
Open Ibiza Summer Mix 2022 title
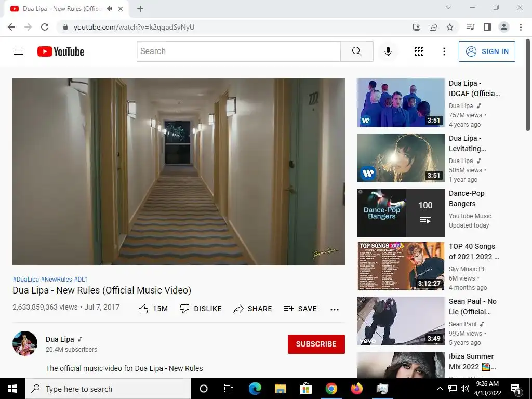coord(472,362)
